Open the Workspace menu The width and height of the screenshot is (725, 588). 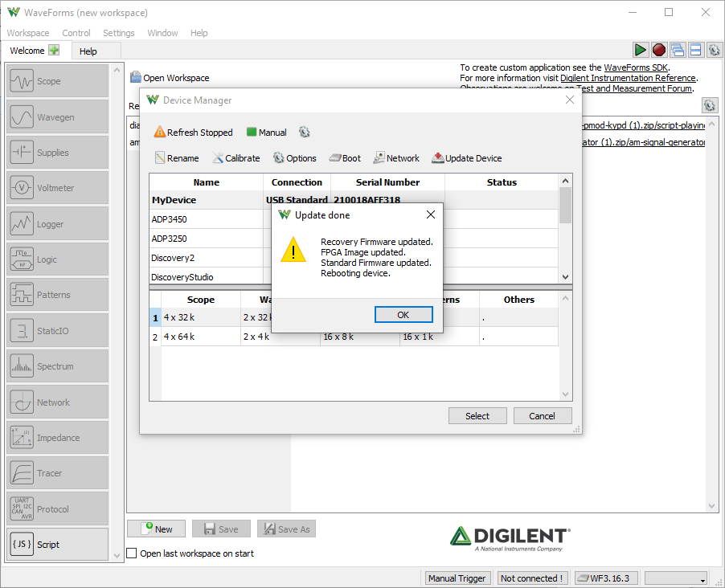[28, 33]
